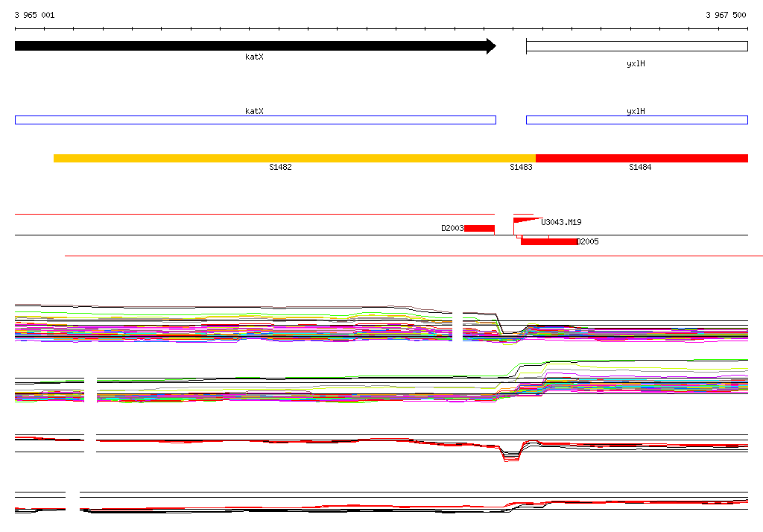Select the white yxlH gene box
Screen dimensions: 763x532
[x=637, y=46]
